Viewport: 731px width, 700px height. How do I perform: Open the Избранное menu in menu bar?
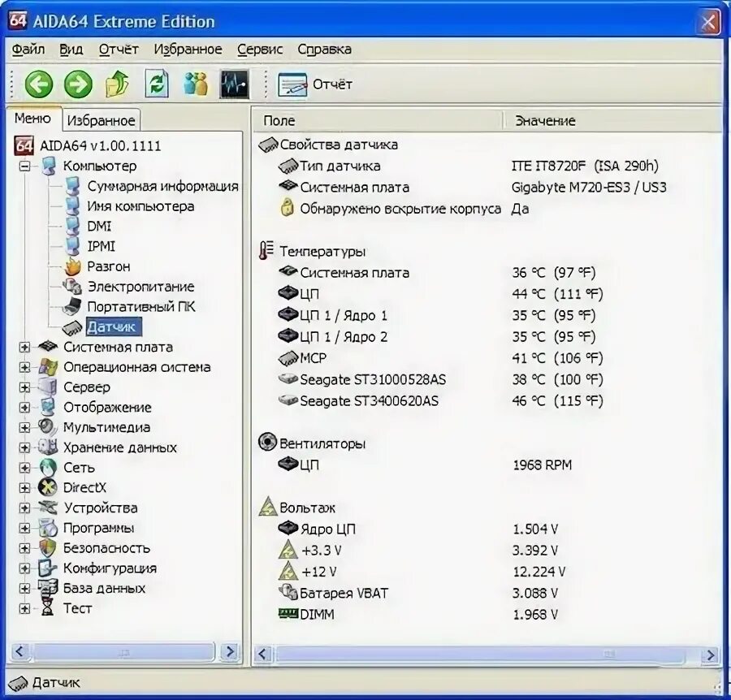click(188, 50)
